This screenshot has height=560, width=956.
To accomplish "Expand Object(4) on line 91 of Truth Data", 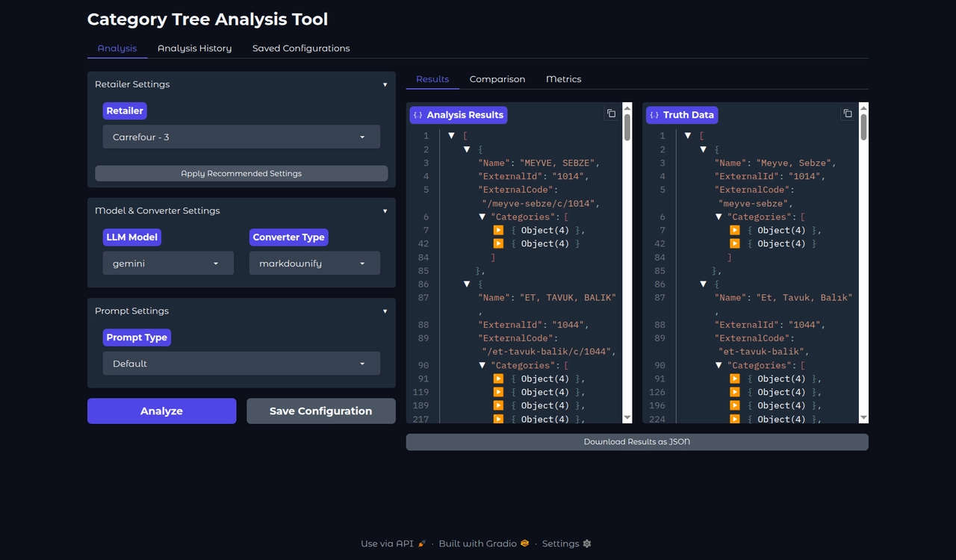I will click(x=734, y=379).
